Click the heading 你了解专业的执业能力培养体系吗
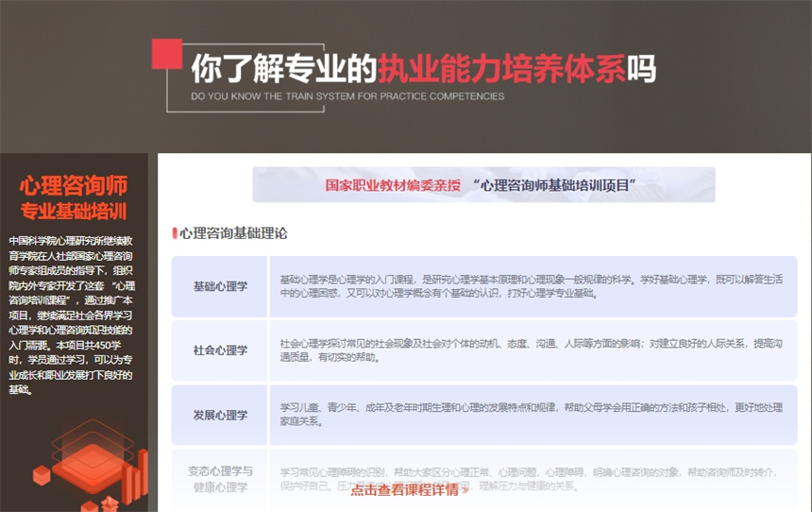The height and width of the screenshot is (512, 812). pyautogui.click(x=423, y=68)
